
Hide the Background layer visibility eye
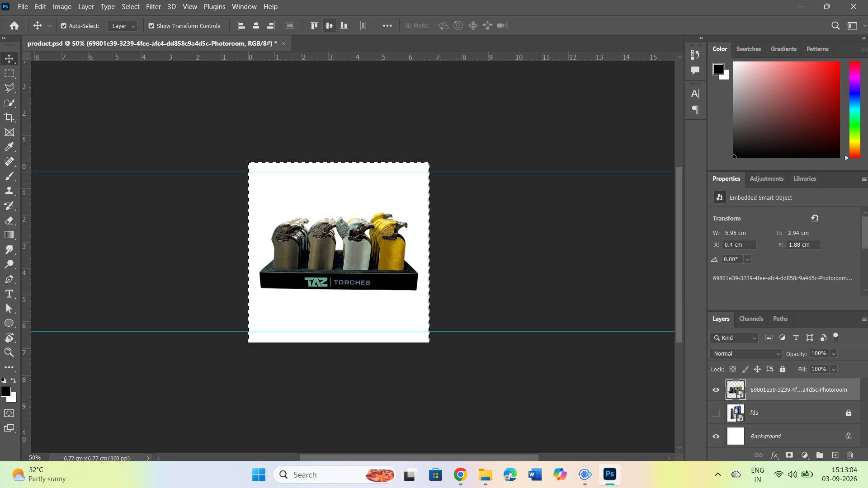point(716,436)
